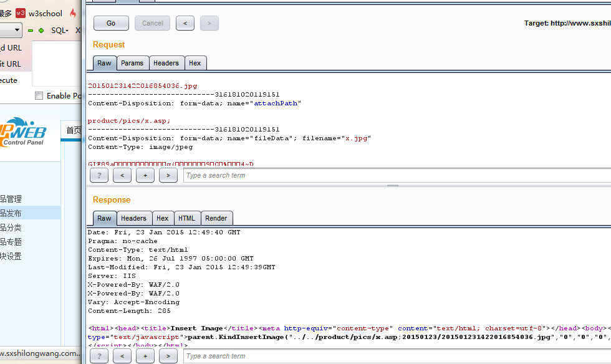This screenshot has width=611, height=364.
Task: Click the Content-Type: image/jpeg line
Action: pyautogui.click(x=140, y=147)
